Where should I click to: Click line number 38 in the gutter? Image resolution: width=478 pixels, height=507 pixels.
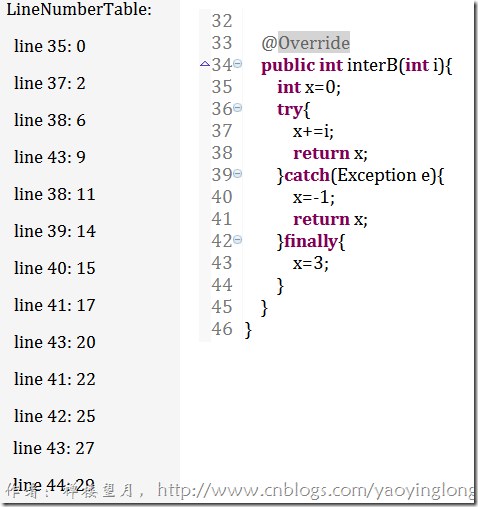point(222,153)
